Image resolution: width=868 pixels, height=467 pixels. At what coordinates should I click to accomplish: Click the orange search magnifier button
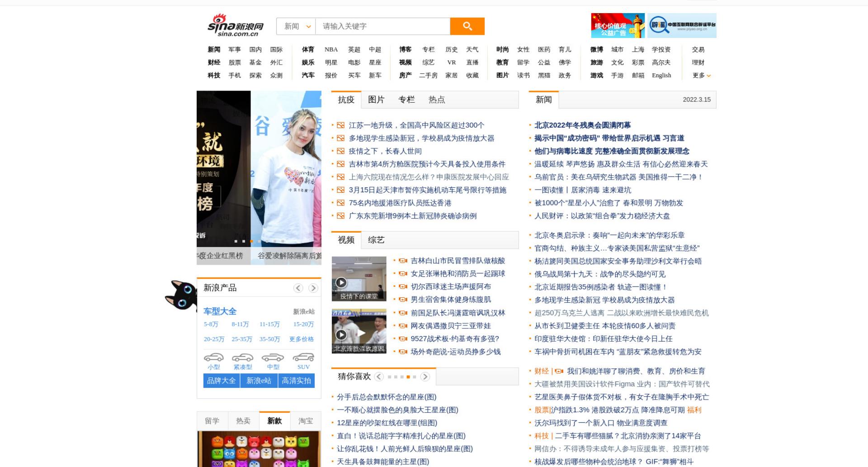(x=467, y=26)
